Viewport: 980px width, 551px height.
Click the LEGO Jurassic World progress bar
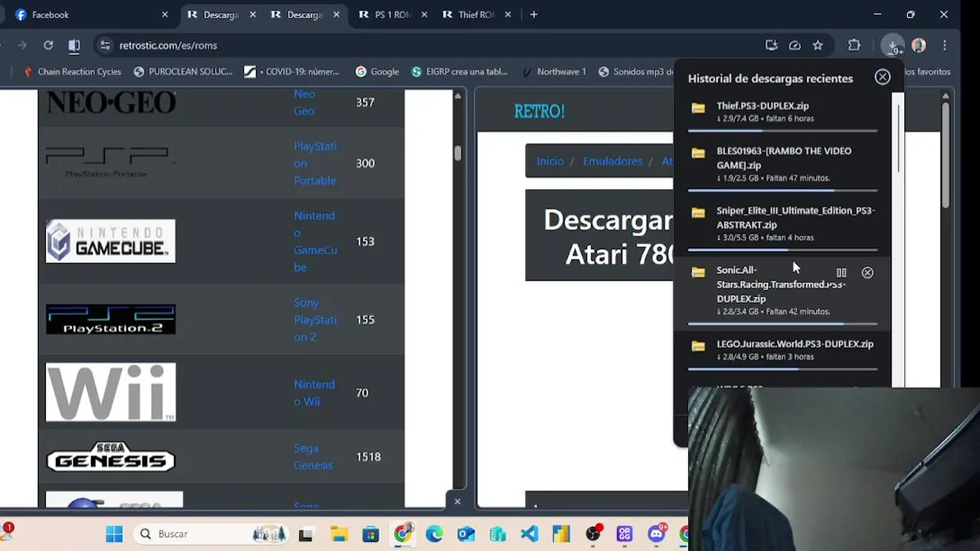(782, 369)
